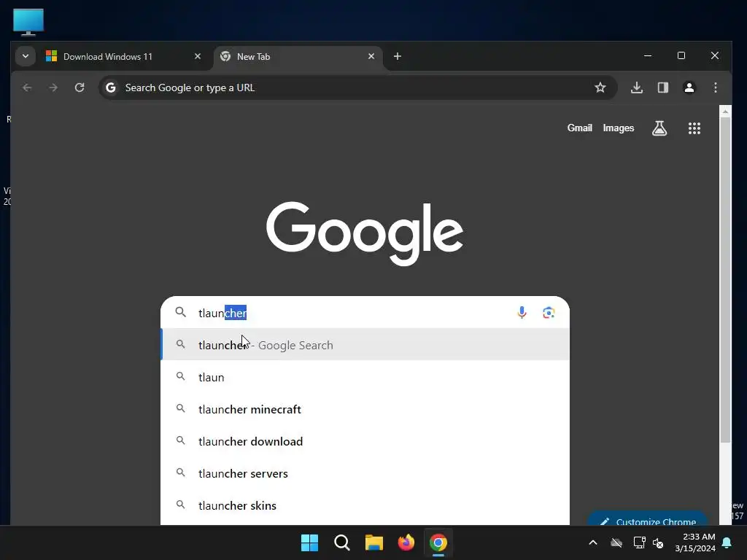This screenshot has height=560, width=747.
Task: Open Search Labs flask icon
Action: click(x=659, y=128)
